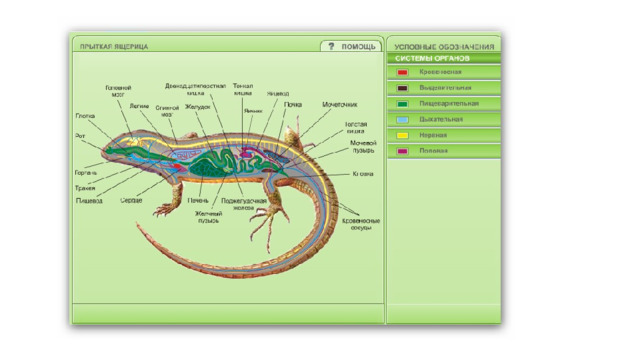Click the Мочеточник label
This screenshot has height=360, width=640.
pyautogui.click(x=340, y=104)
